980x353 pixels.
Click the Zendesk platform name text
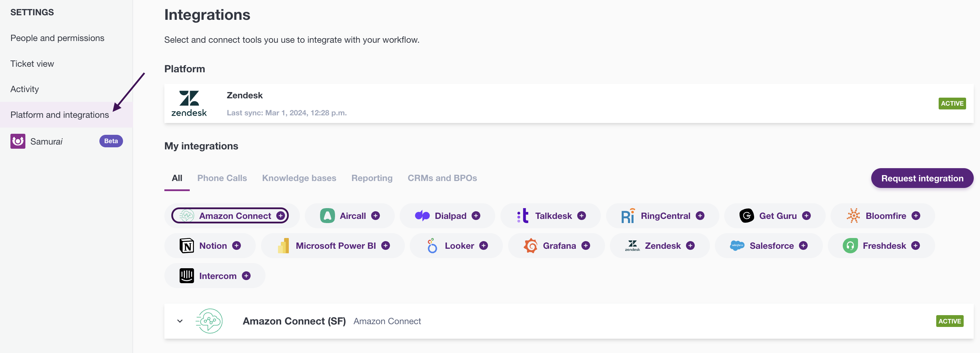245,95
